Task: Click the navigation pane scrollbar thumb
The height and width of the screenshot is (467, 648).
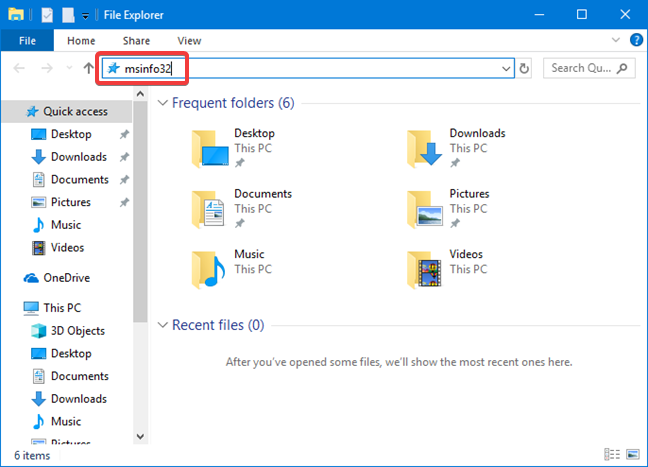Action: 141,212
